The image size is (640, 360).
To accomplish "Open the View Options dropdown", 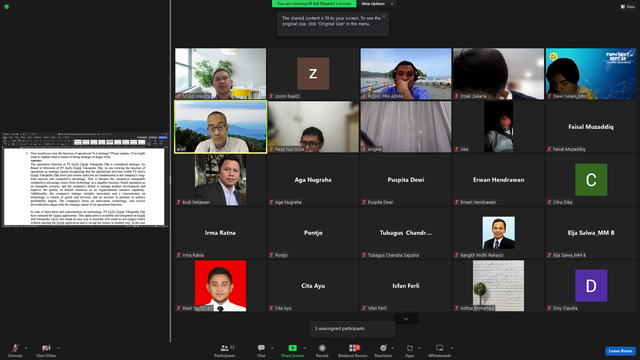I will tap(377, 4).
